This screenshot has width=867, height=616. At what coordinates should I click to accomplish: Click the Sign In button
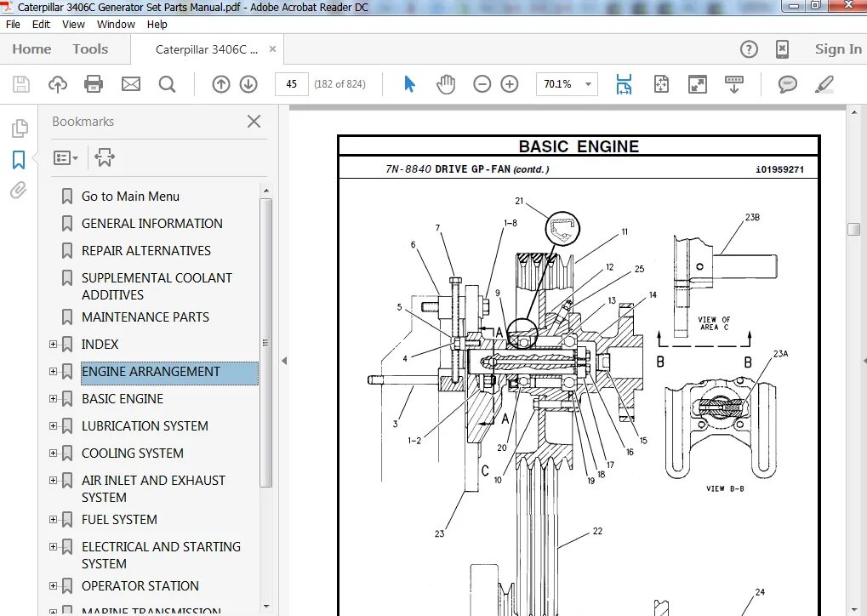(838, 49)
